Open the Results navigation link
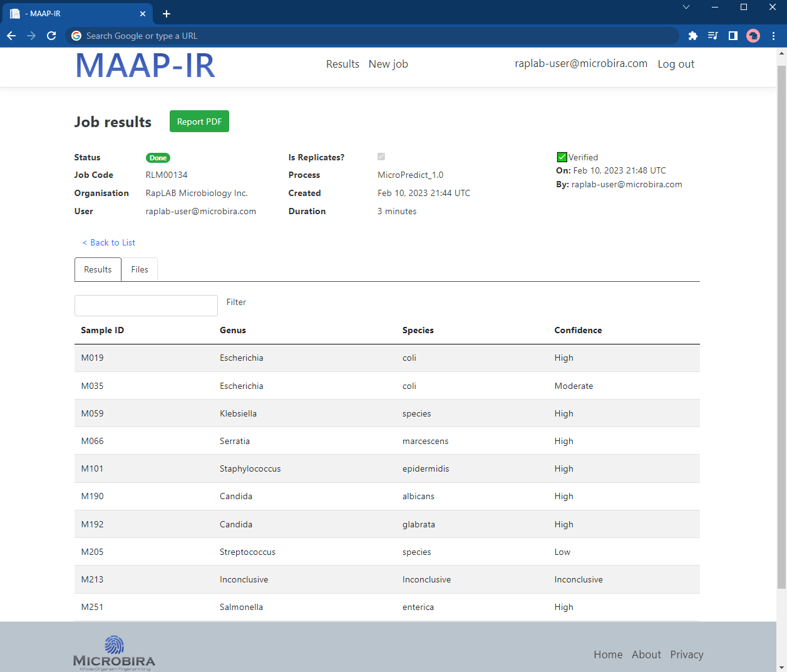 (342, 64)
